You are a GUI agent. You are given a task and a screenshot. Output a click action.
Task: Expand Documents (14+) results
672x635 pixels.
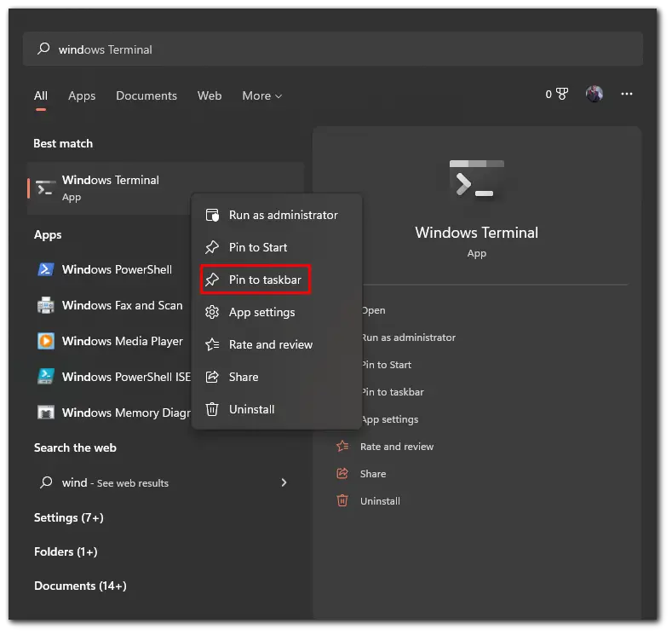point(80,586)
